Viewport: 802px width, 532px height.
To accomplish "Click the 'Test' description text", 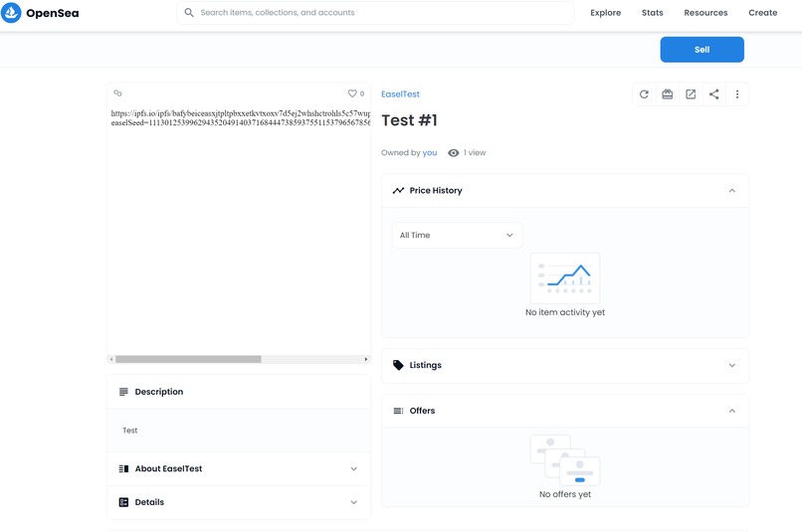I will (130, 431).
